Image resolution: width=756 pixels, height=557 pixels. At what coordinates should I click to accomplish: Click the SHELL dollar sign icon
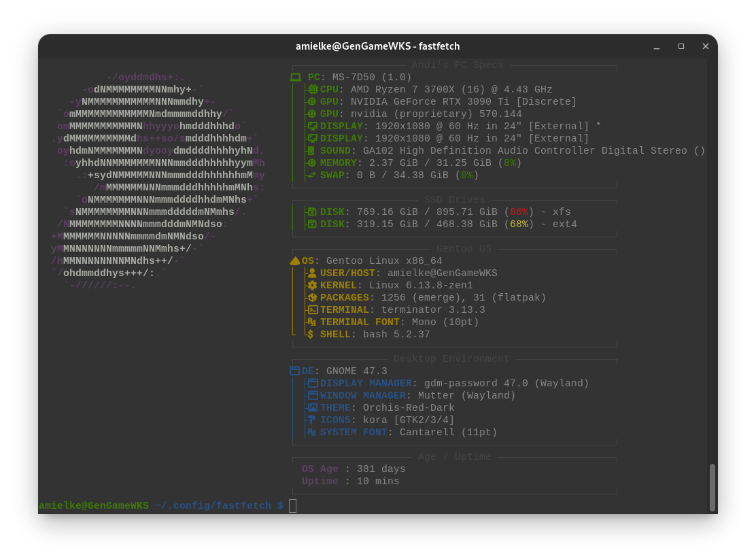[311, 335]
